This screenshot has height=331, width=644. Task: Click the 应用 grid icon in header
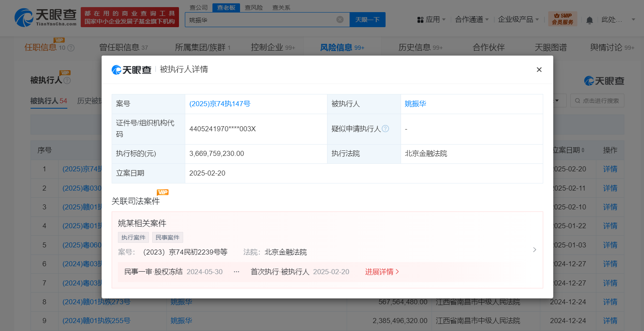[420, 20]
